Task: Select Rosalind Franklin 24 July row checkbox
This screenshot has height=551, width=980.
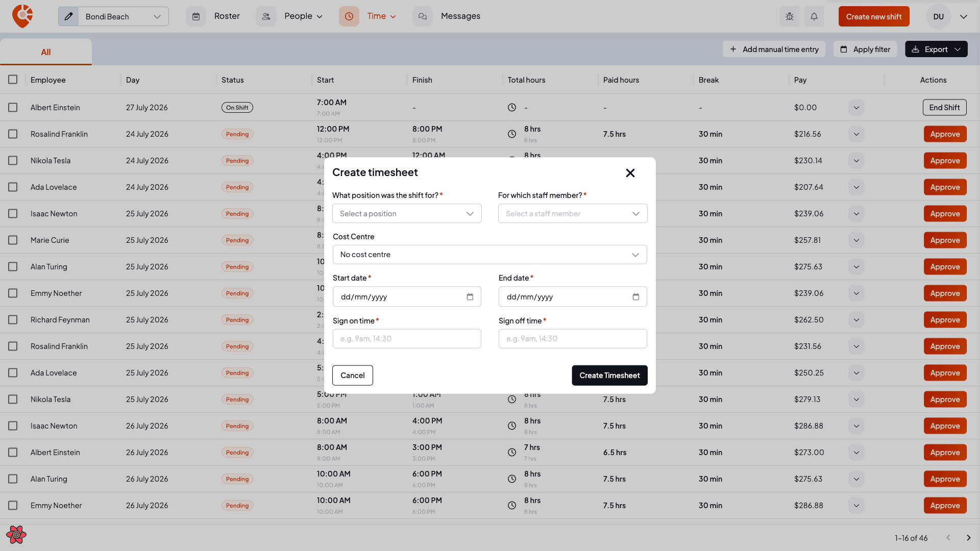Action: tap(13, 134)
